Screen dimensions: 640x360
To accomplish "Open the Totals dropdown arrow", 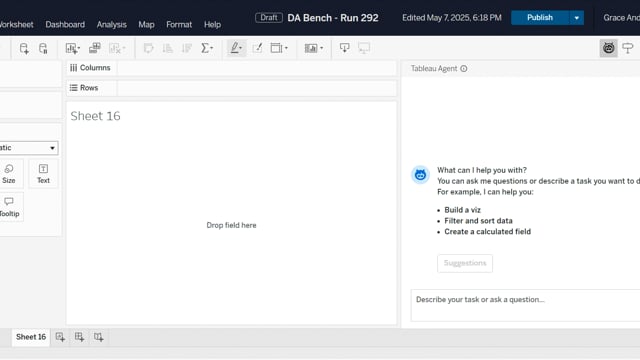I will [x=211, y=48].
